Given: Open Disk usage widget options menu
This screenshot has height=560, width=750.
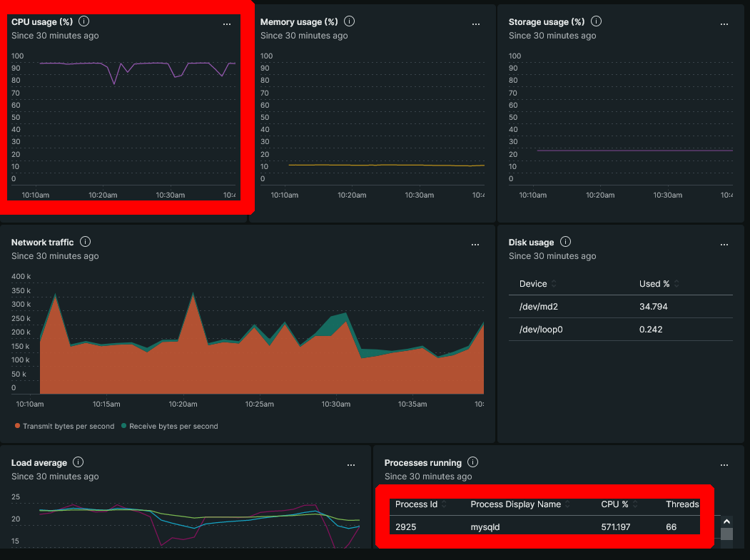Looking at the screenshot, I should 724,245.
